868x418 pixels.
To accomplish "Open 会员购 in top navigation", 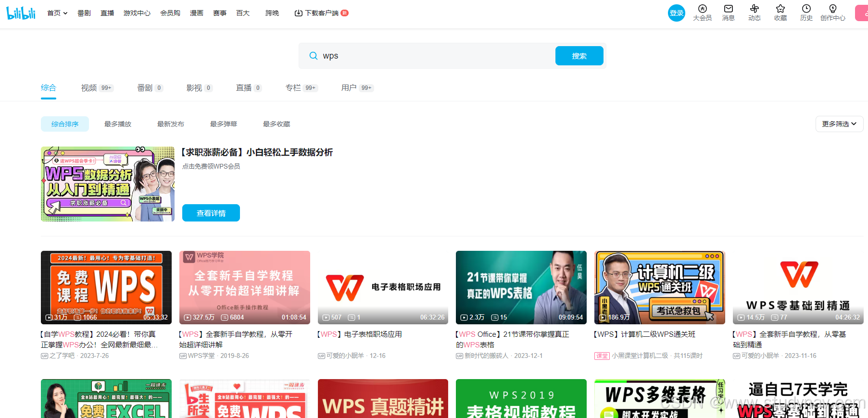I will 170,13.
